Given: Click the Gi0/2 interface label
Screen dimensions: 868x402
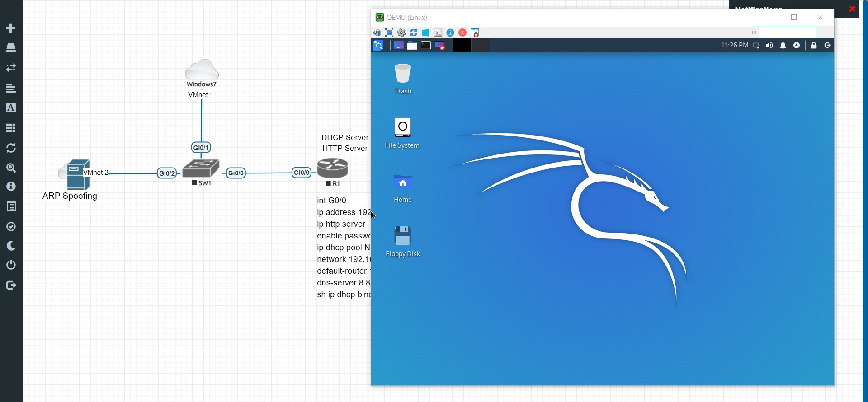Looking at the screenshot, I should click(167, 173).
